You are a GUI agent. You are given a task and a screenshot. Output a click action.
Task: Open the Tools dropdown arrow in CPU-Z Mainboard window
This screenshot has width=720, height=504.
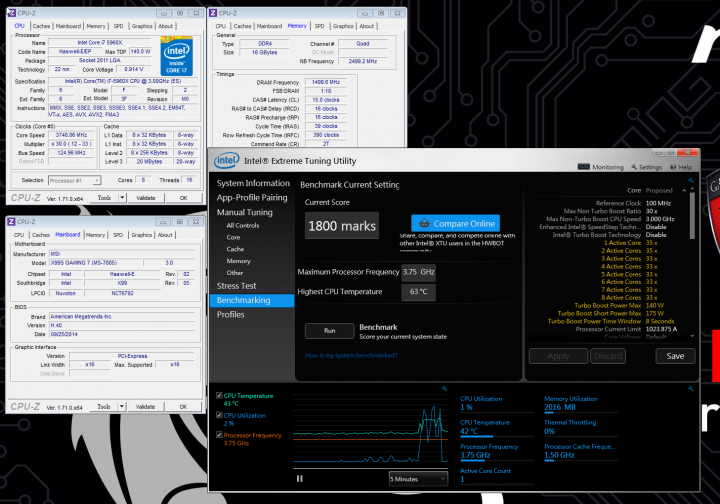(122, 407)
